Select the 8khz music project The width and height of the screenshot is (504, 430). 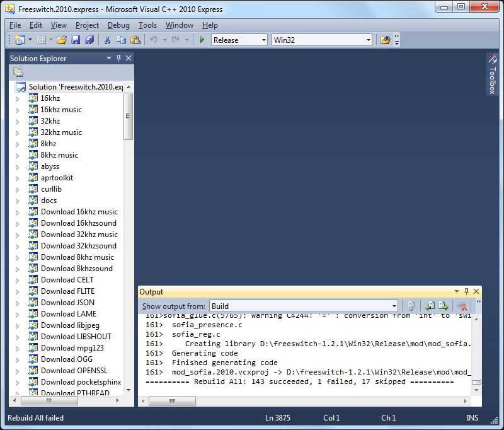[x=59, y=155]
